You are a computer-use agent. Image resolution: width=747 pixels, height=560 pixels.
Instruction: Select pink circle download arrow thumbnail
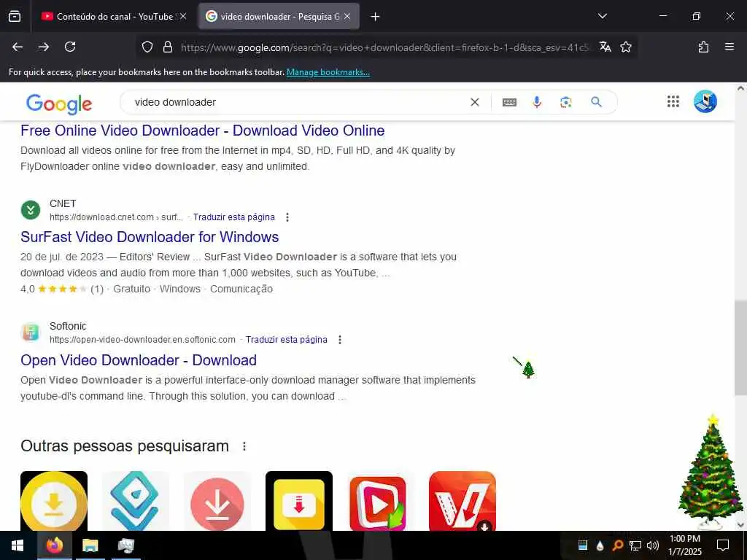coord(217,501)
